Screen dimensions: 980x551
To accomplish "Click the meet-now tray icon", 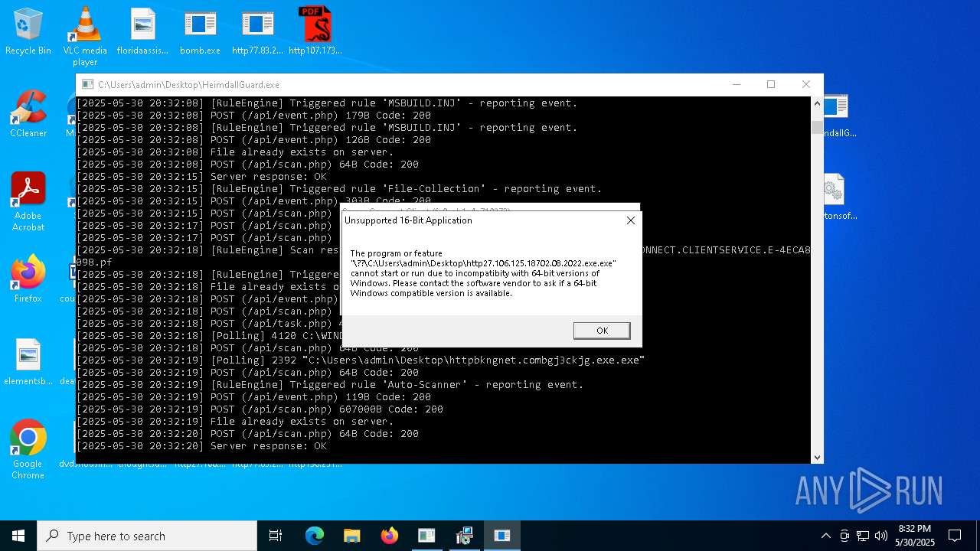I will pos(844,536).
